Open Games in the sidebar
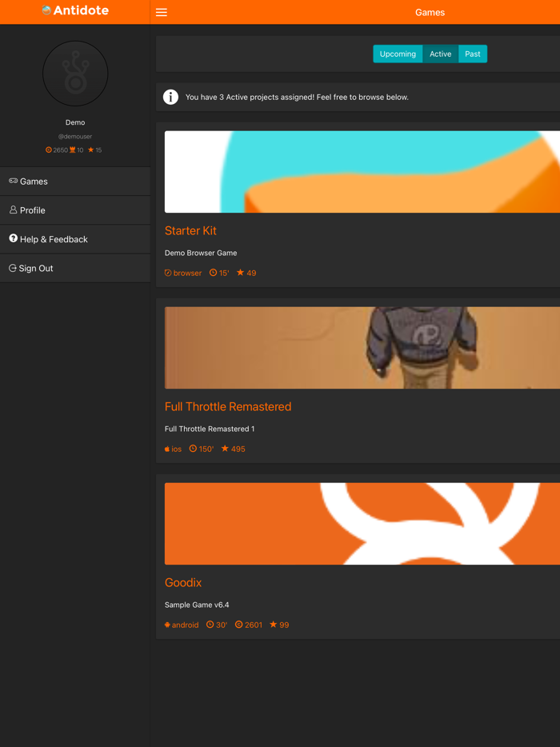This screenshot has width=560, height=747. [75, 181]
